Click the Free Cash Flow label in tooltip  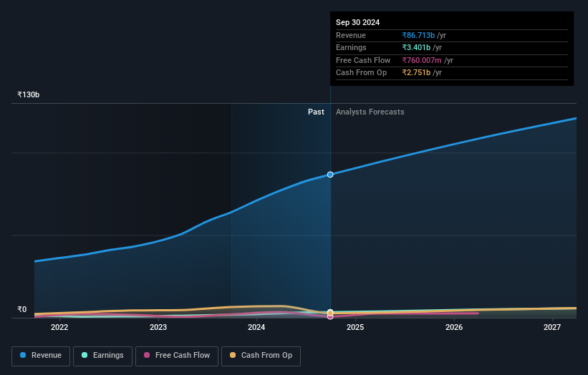point(363,60)
